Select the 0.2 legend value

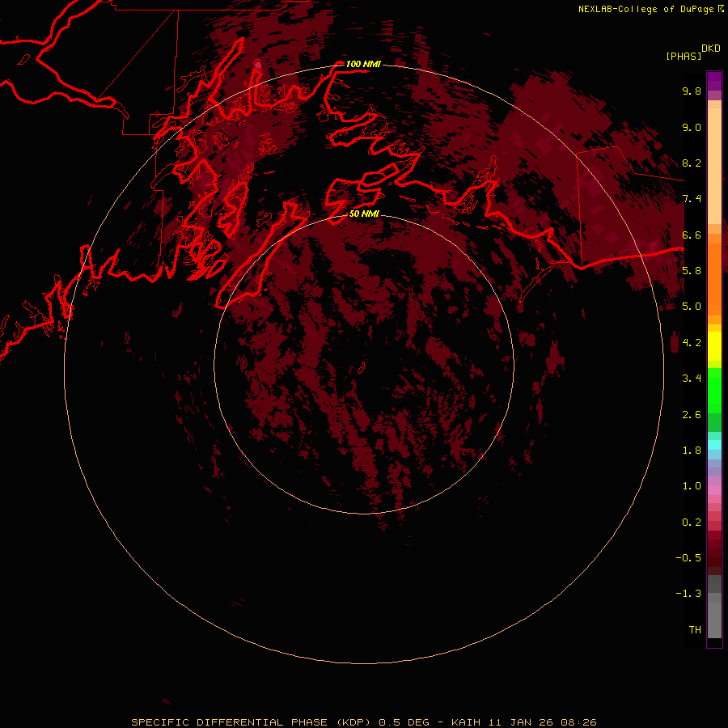[x=692, y=523]
